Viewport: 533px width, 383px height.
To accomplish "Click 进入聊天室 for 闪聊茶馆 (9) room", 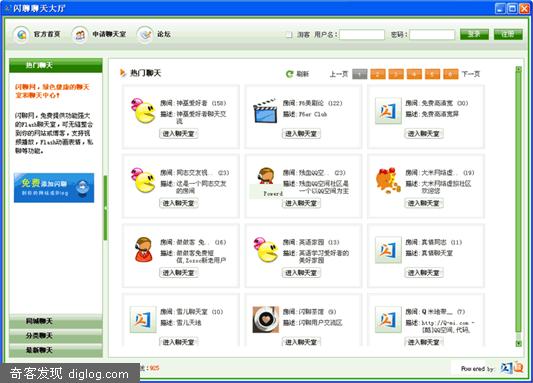I will click(x=301, y=342).
